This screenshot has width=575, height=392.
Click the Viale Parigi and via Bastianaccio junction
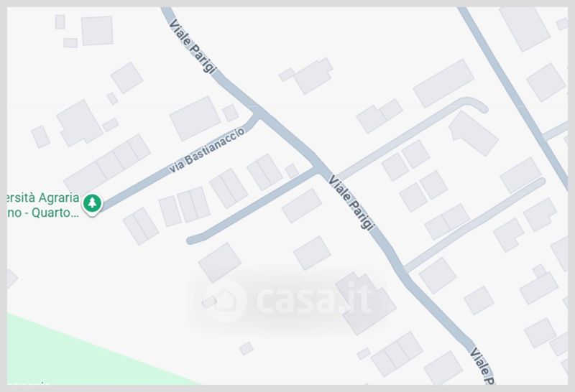click(x=259, y=113)
